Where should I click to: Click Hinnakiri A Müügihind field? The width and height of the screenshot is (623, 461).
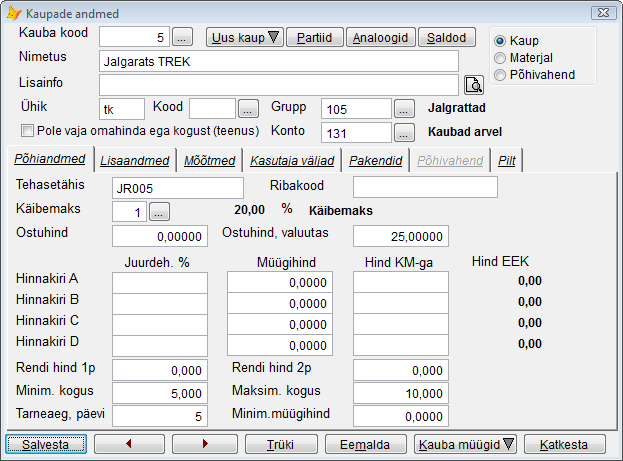[280, 282]
